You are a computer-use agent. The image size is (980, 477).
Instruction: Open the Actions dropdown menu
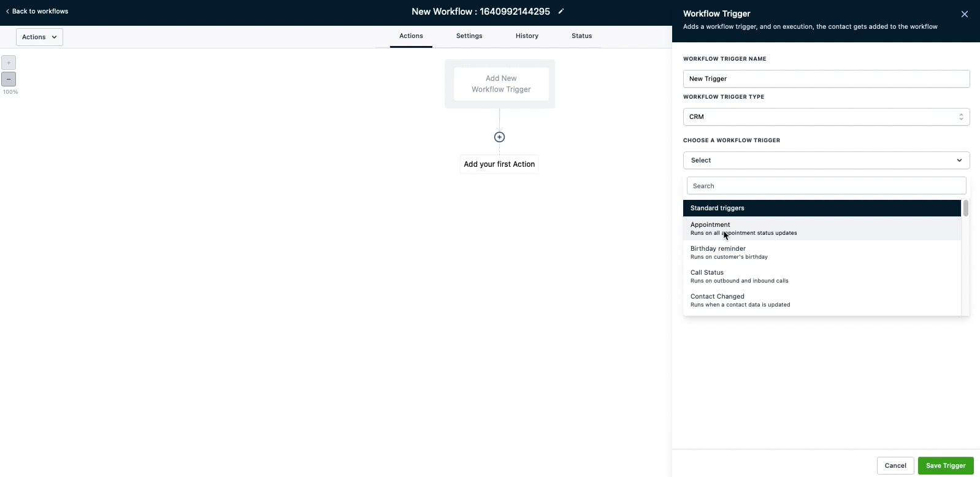(39, 37)
